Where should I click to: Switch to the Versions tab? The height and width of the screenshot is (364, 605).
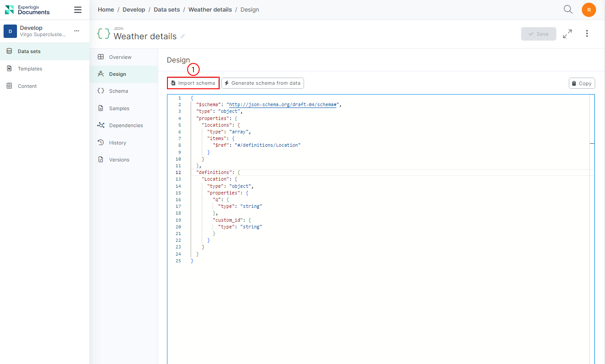click(124, 160)
